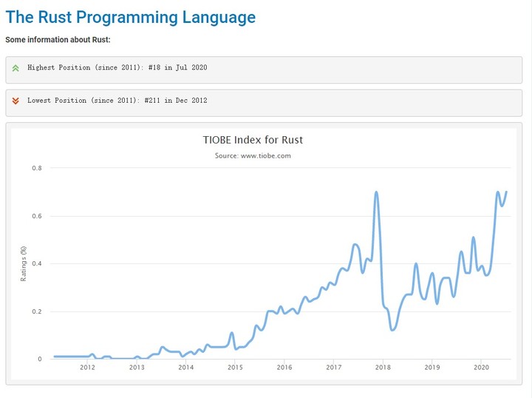Click the Lowest Position #211 text
This screenshot has height=398, width=532.
(x=117, y=100)
